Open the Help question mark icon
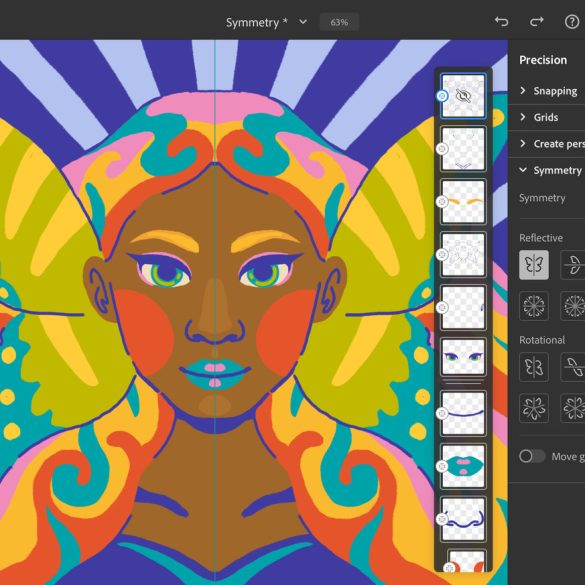Screen dimensions: 585x585 pyautogui.click(x=572, y=22)
